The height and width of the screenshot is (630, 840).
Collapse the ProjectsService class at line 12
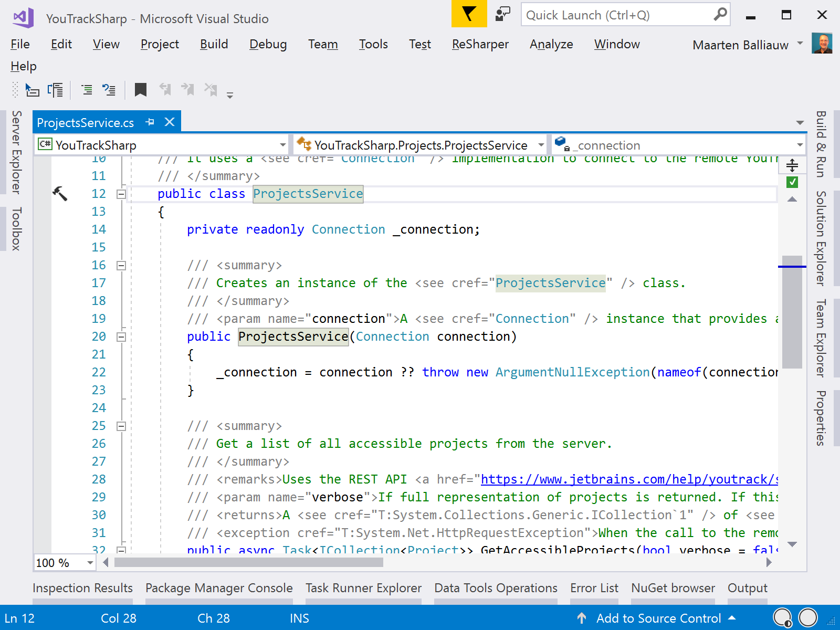coord(121,194)
